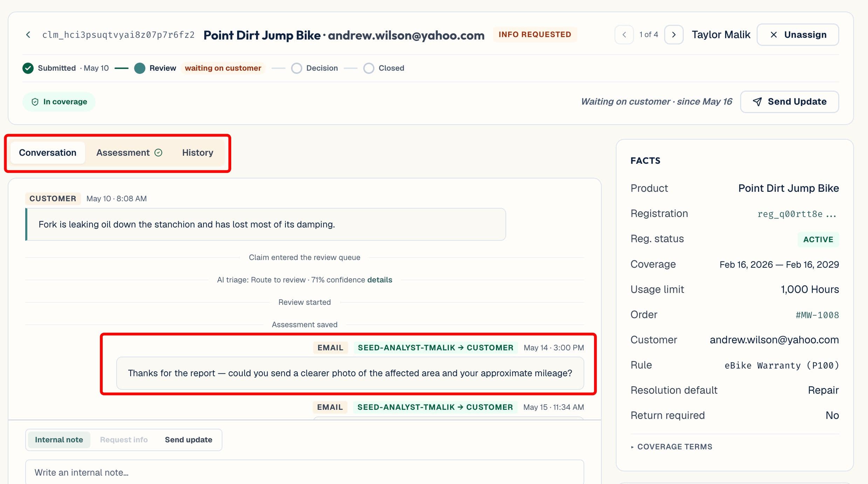Switch to the Conversation tab

(x=48, y=153)
